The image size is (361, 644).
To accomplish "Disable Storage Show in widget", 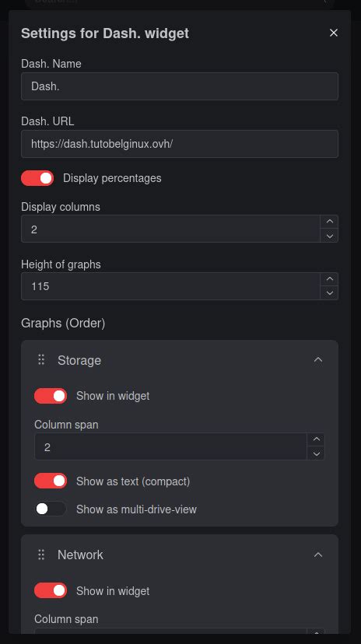I will (51, 396).
